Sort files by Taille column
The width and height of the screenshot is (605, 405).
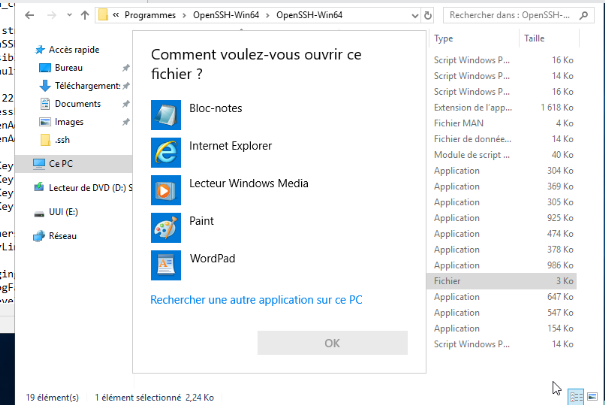tap(534, 38)
